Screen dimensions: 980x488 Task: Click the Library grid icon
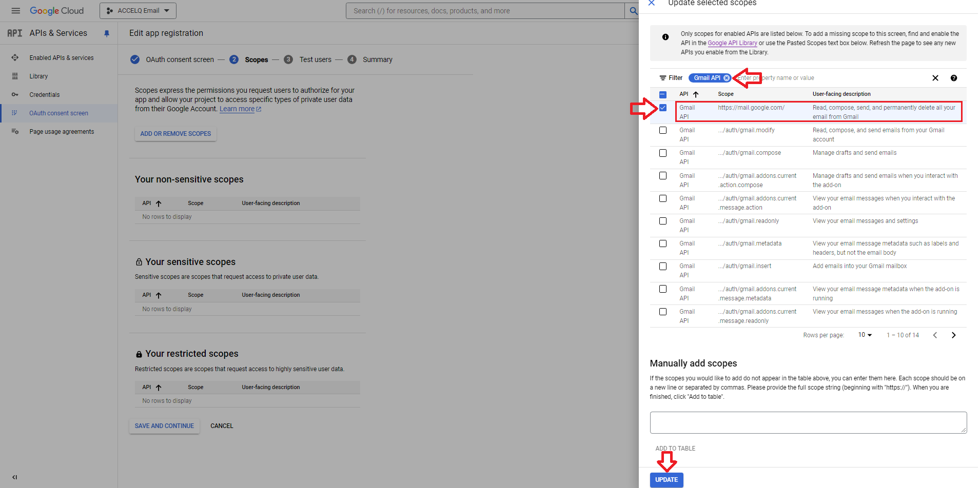click(15, 76)
